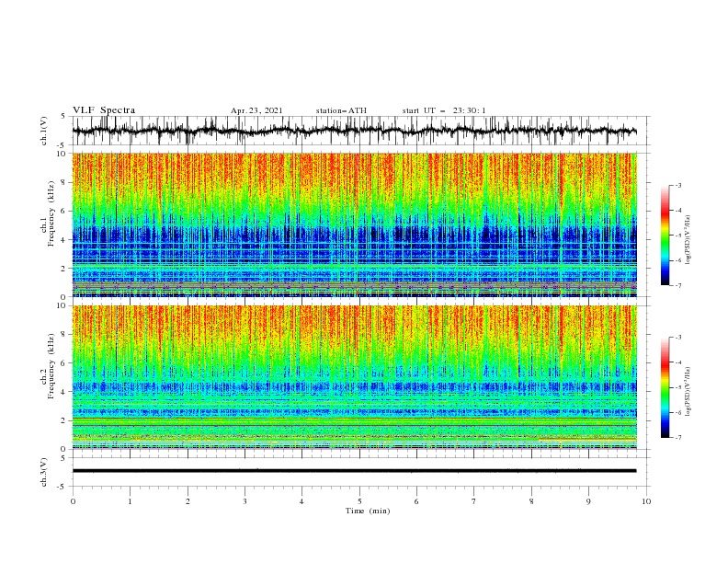728x563 pixels.
Task: Click the time axis tick label 7
Action: point(474,501)
